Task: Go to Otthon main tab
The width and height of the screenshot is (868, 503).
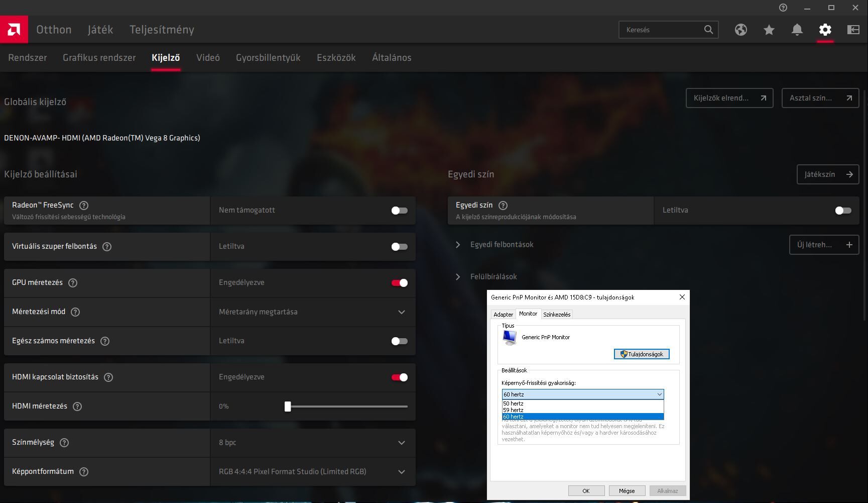Action: pyautogui.click(x=54, y=30)
